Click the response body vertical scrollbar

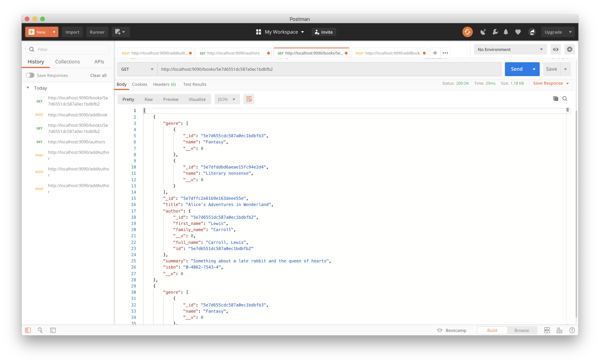coord(576,214)
